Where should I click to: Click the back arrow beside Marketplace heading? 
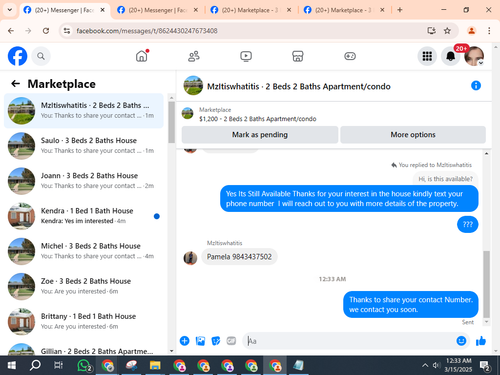tap(15, 84)
